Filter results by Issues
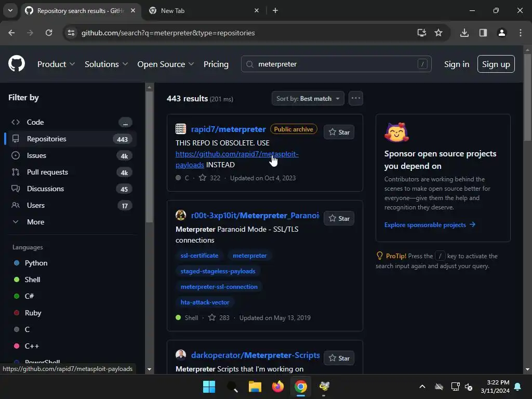The height and width of the screenshot is (399, 532). [x=71, y=155]
